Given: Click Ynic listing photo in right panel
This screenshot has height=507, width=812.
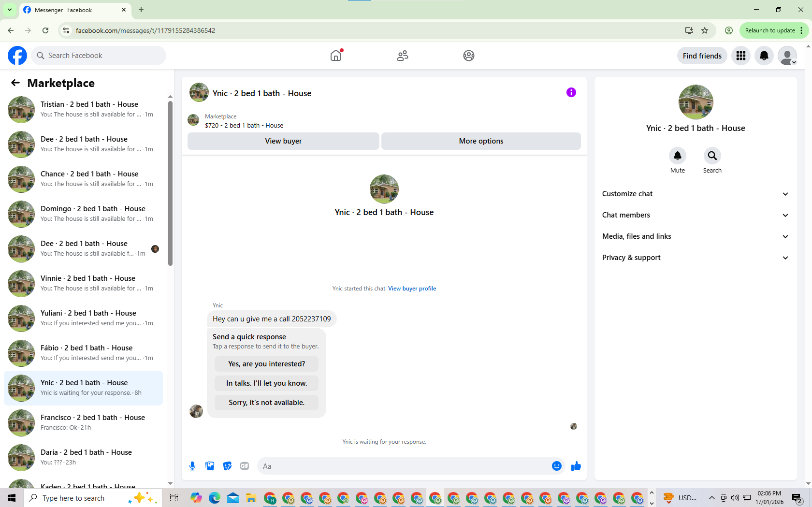Looking at the screenshot, I should [696, 102].
